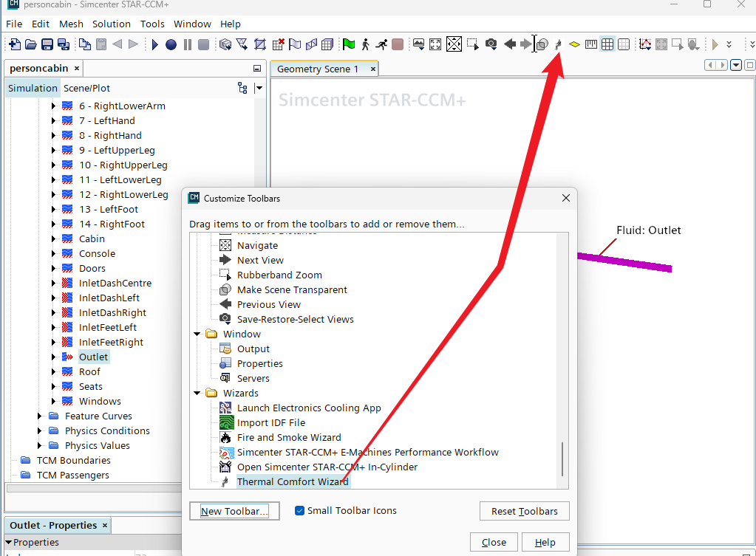The width and height of the screenshot is (756, 556).
Task: Select Thermal Comfort Wizard list entry
Action: 293,482
